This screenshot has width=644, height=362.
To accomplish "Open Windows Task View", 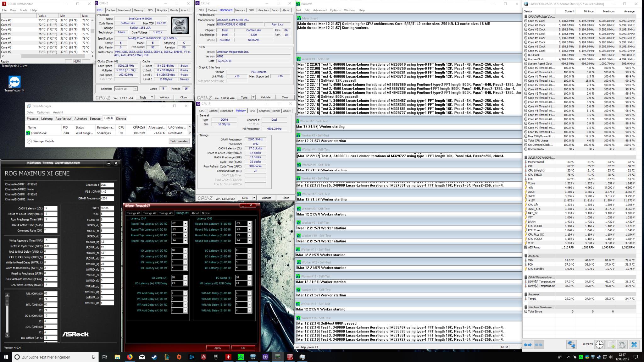I will click(105, 357).
